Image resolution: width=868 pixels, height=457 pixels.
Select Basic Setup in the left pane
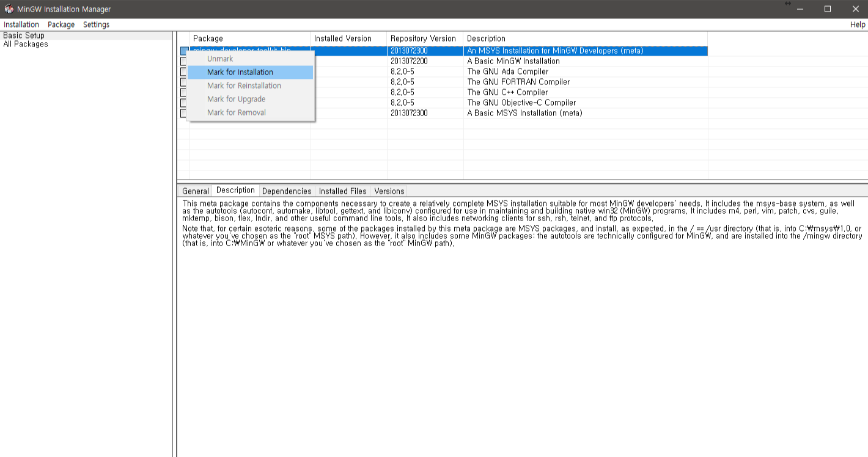pyautogui.click(x=24, y=35)
